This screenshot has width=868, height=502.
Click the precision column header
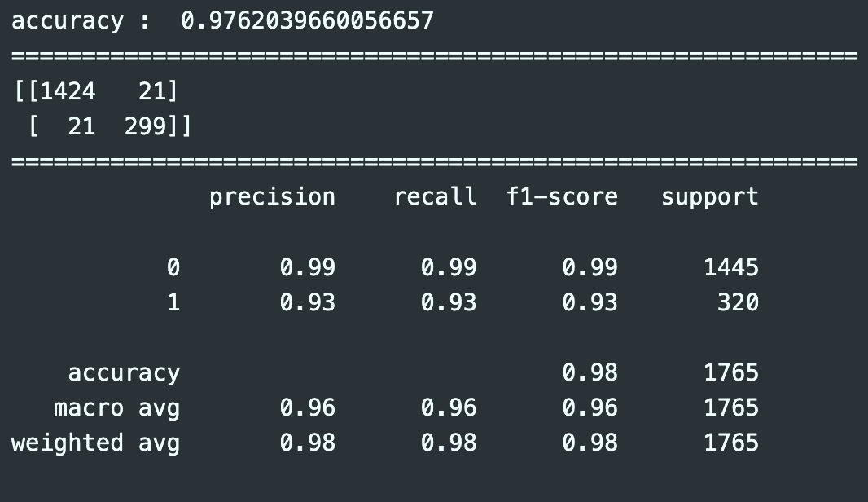click(x=272, y=196)
